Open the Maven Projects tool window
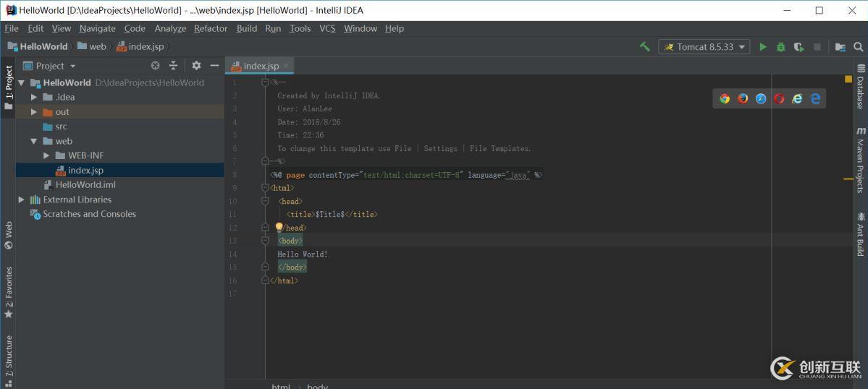868x389 pixels. tap(861, 161)
